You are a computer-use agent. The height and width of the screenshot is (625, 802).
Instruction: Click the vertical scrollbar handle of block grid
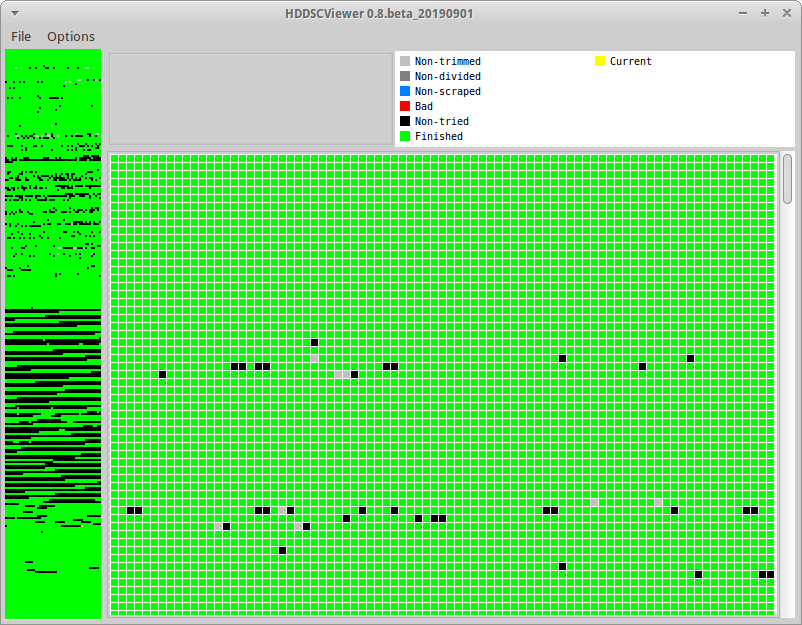787,179
